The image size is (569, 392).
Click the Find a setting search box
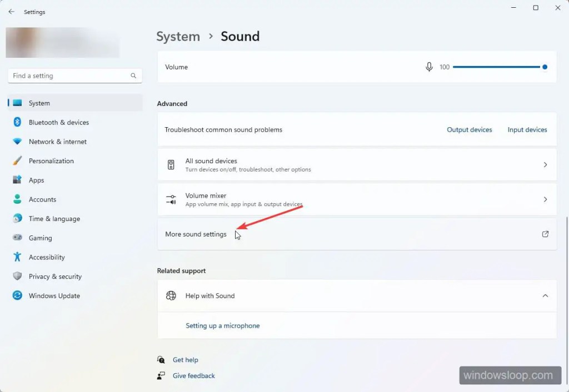pyautogui.click(x=70, y=76)
